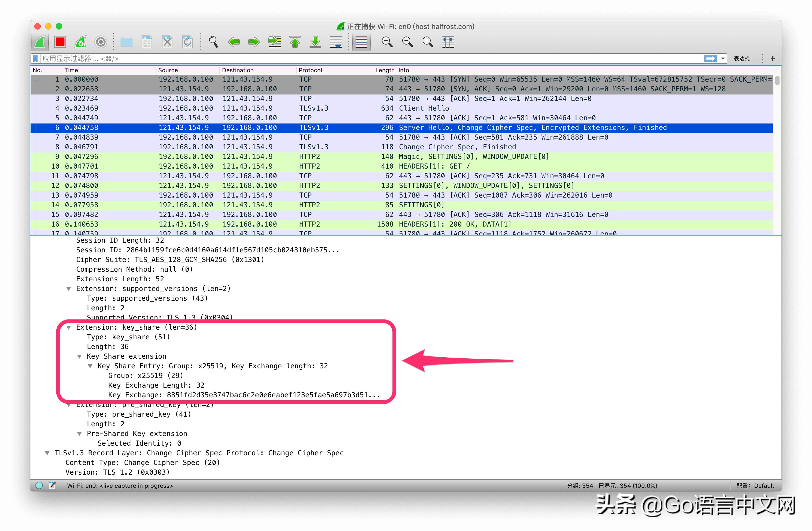Sort packets by Protocol column
This screenshot has height=531, width=812.
click(x=310, y=70)
